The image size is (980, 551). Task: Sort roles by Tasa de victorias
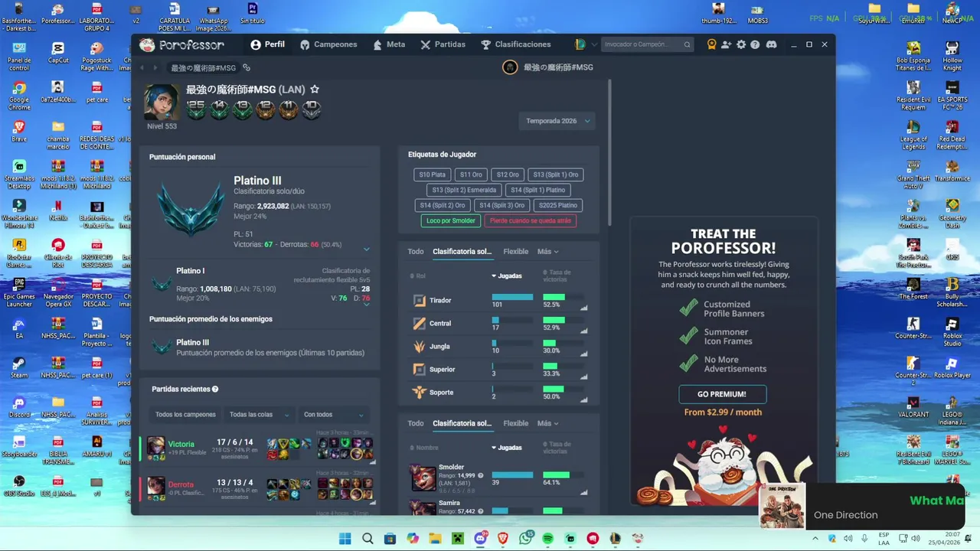click(x=558, y=275)
